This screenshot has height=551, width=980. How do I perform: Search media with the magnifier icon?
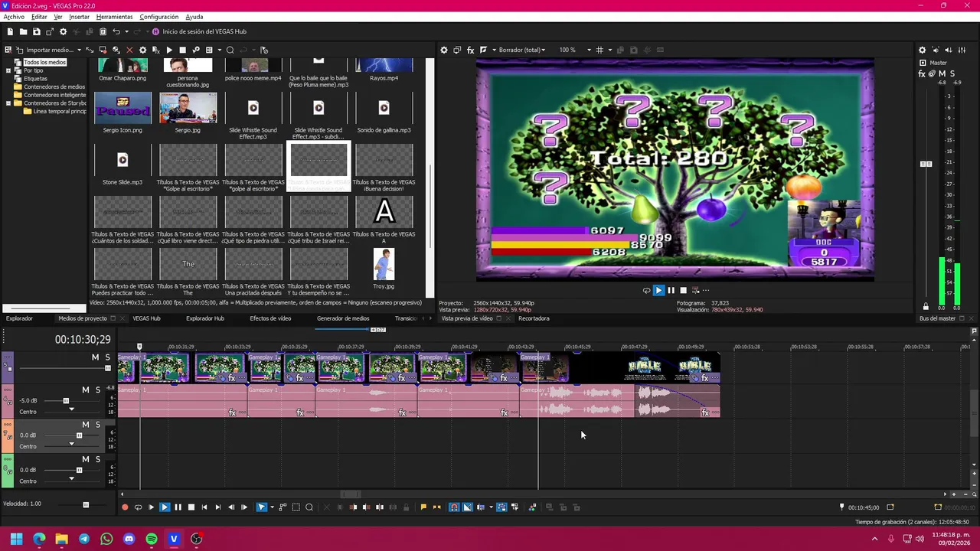(230, 50)
